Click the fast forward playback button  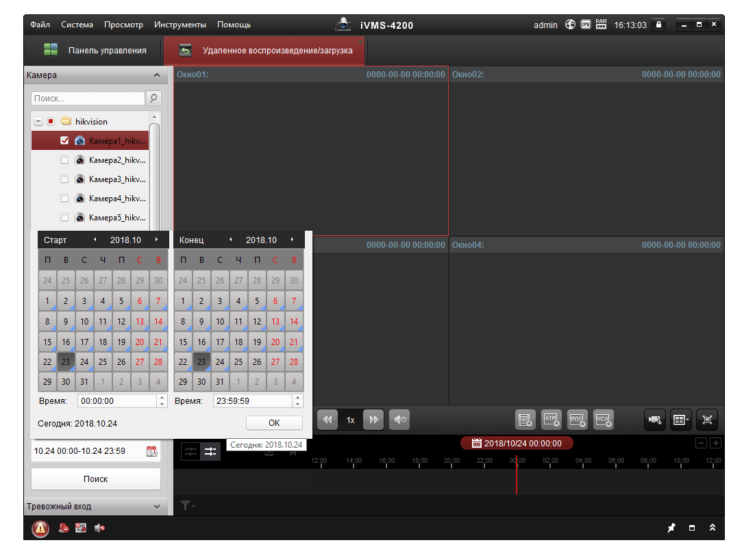373,420
